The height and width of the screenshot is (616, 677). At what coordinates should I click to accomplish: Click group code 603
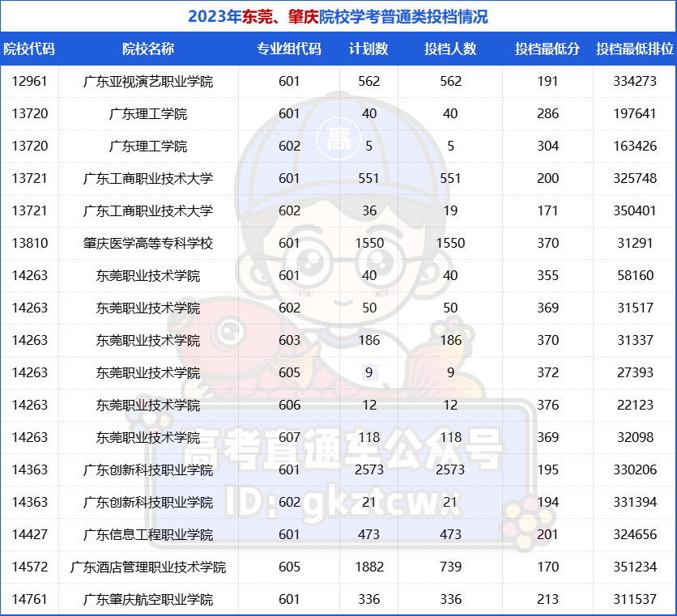coord(289,340)
